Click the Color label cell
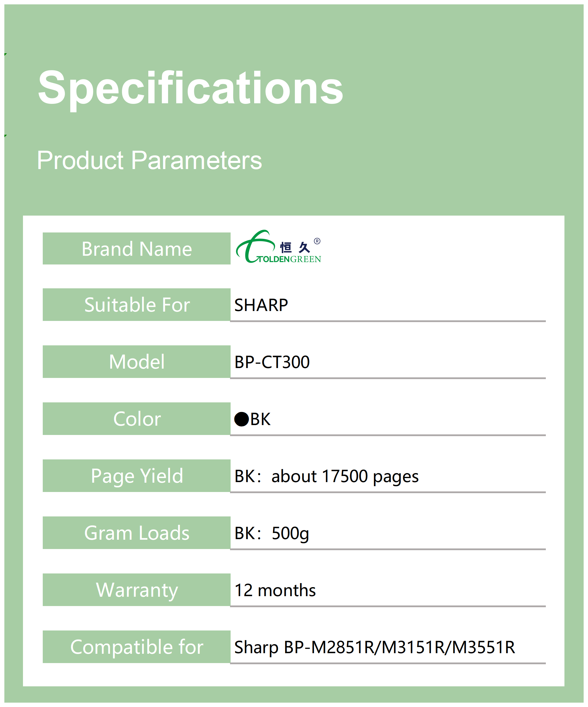This screenshot has width=588, height=707. (x=137, y=419)
